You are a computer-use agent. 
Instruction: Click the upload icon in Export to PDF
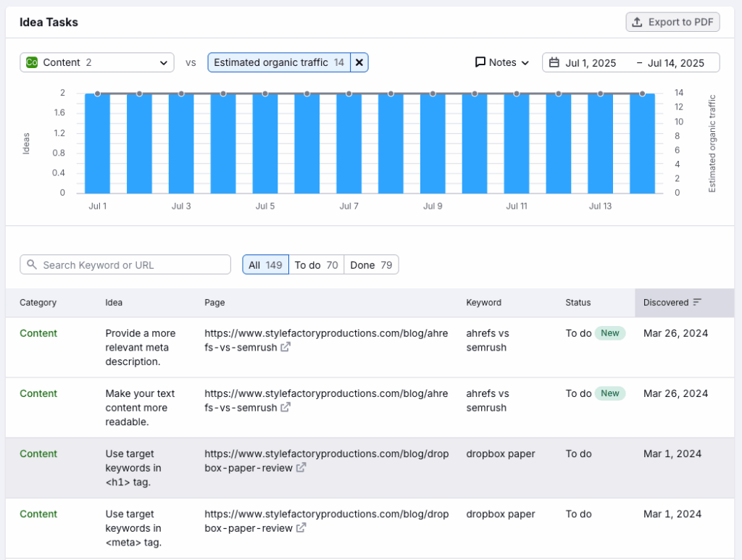coord(638,22)
